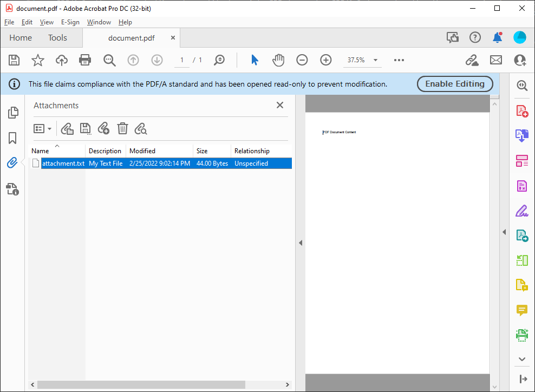This screenshot has height=392, width=535.
Task: Open the Comment speech bubble tool
Action: click(521, 310)
